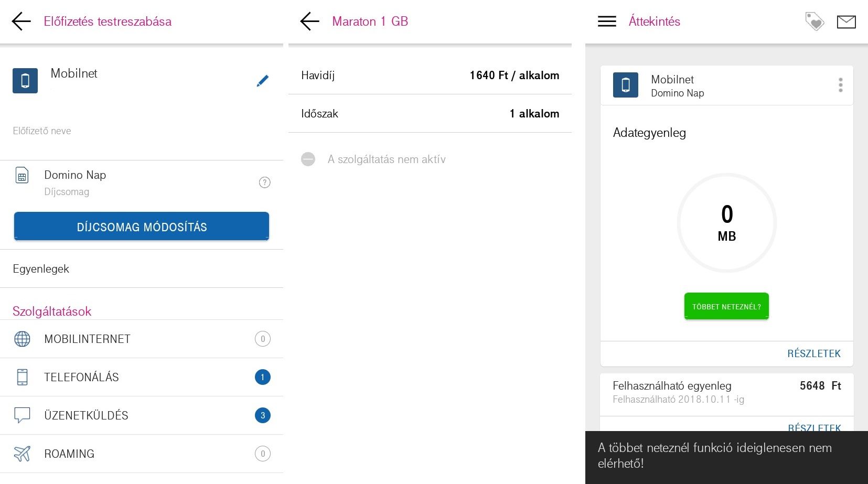Go back from Előfizetés testreszabása screen
The height and width of the screenshot is (484, 868).
pyautogui.click(x=22, y=21)
